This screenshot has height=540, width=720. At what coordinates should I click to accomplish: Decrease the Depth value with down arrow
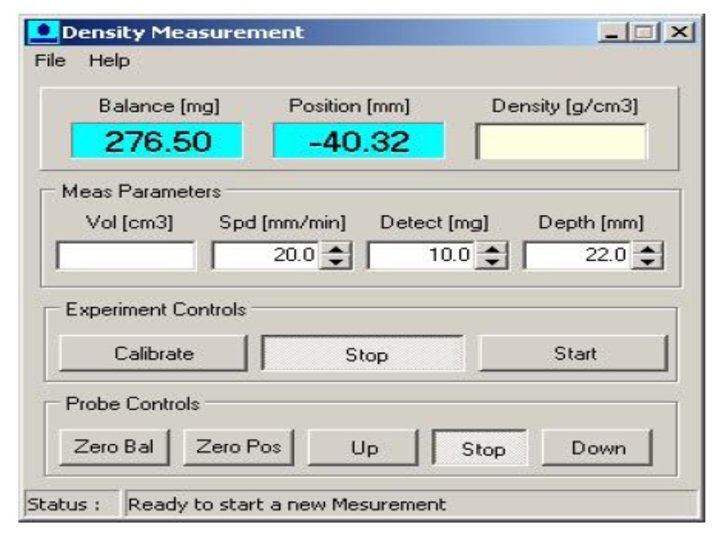(647, 262)
